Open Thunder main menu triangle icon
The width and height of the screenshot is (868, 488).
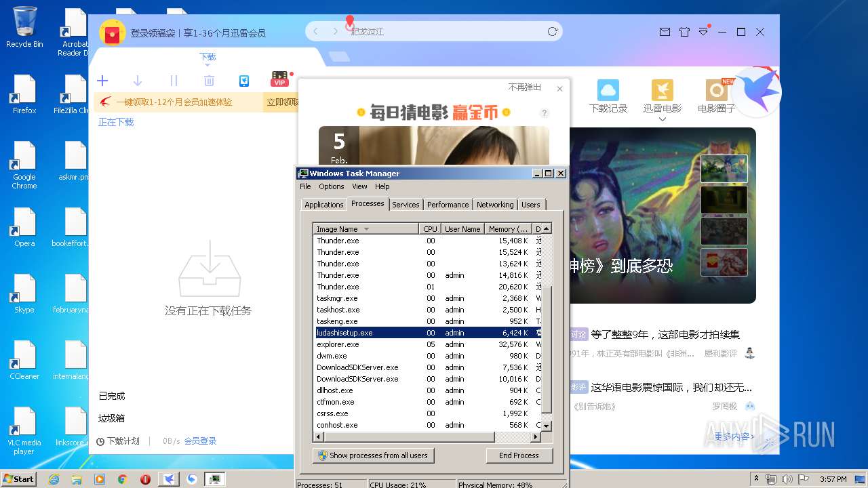[x=704, y=32]
